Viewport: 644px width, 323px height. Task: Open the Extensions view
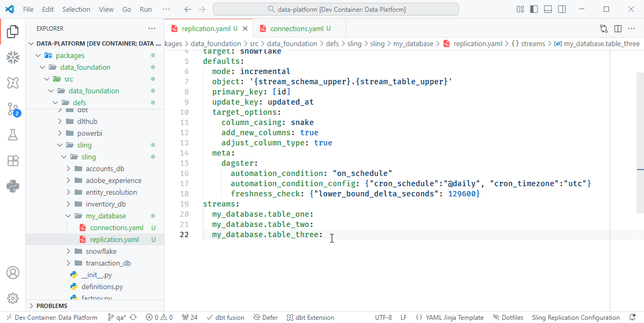coord(13,161)
